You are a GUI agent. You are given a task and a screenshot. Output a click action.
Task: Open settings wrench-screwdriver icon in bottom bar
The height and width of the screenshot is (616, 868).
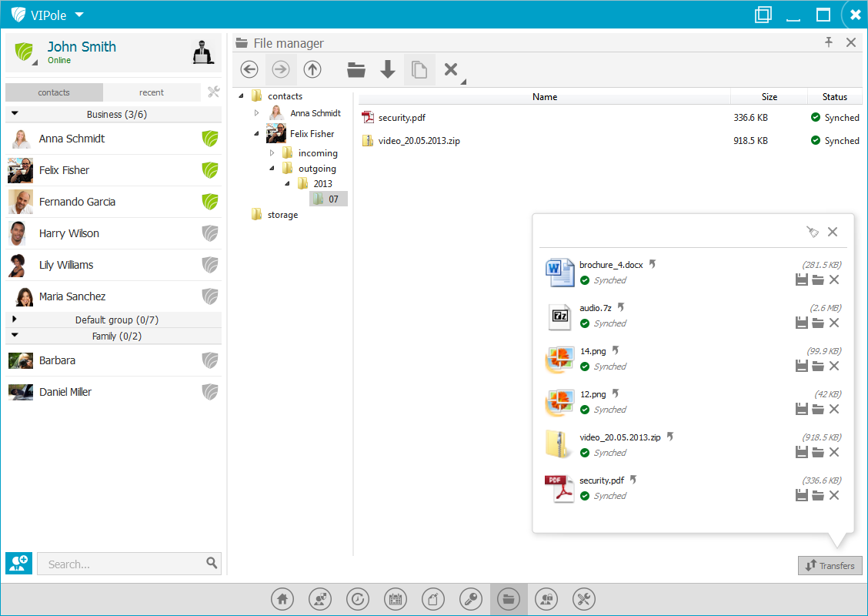584,599
